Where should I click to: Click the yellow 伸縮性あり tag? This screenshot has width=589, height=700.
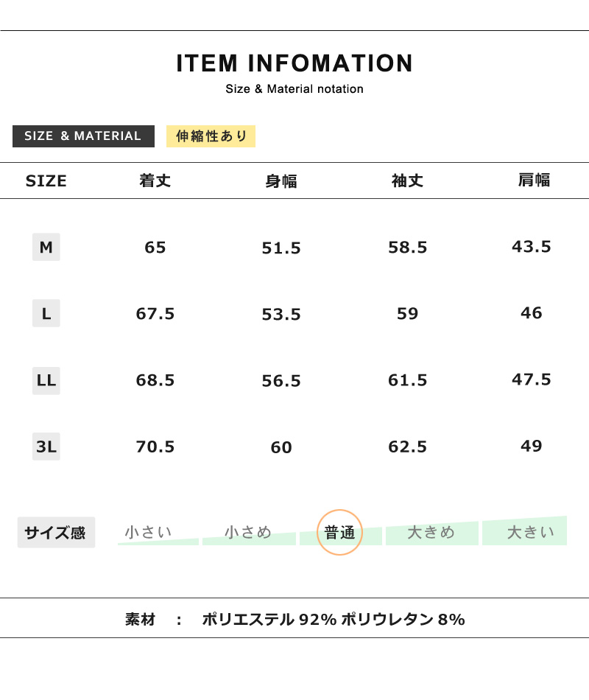click(211, 136)
